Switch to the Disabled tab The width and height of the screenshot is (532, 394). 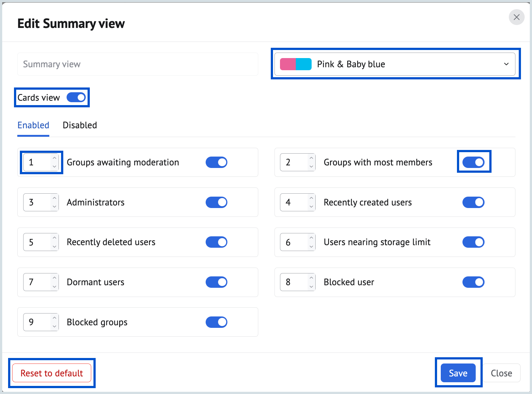pyautogui.click(x=79, y=125)
